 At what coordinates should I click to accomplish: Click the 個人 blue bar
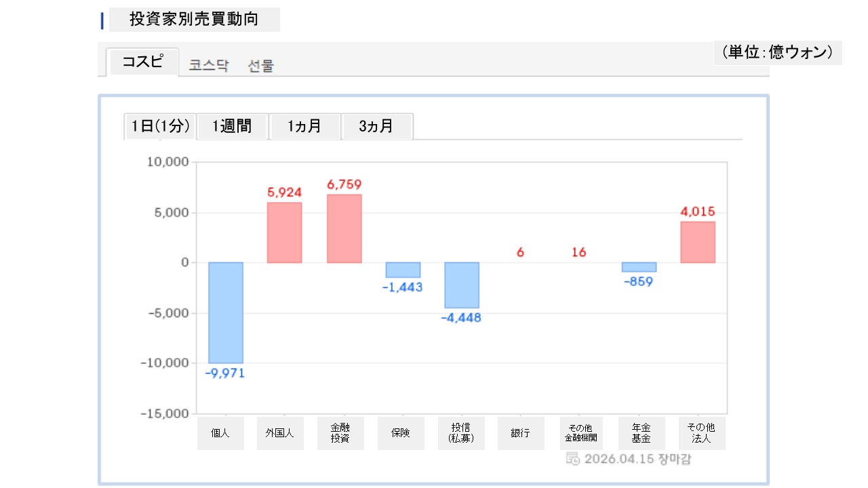pos(225,312)
